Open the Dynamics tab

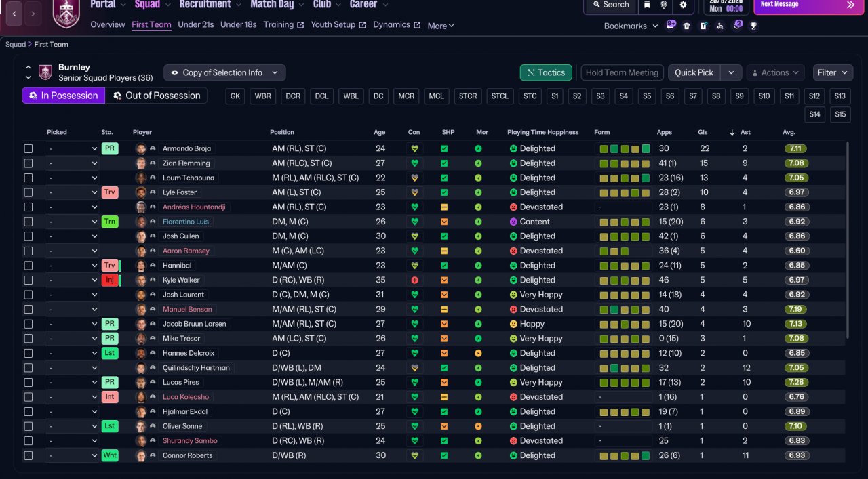point(397,24)
